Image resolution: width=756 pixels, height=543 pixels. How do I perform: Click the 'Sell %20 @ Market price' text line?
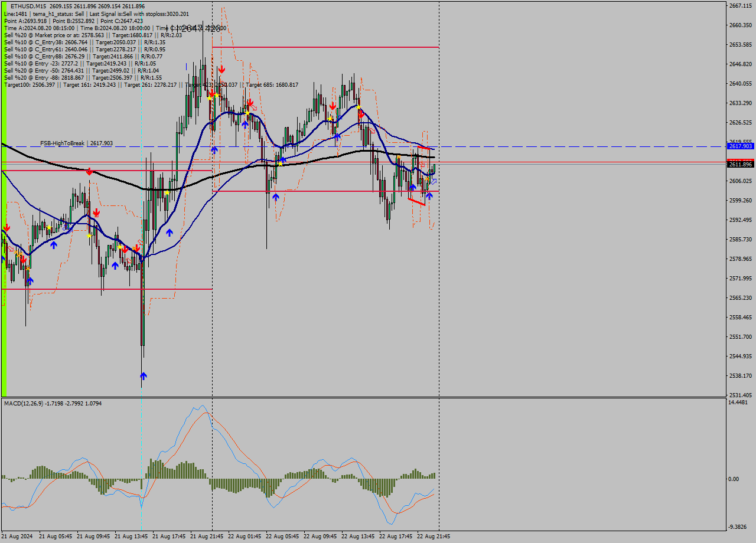pos(59,35)
